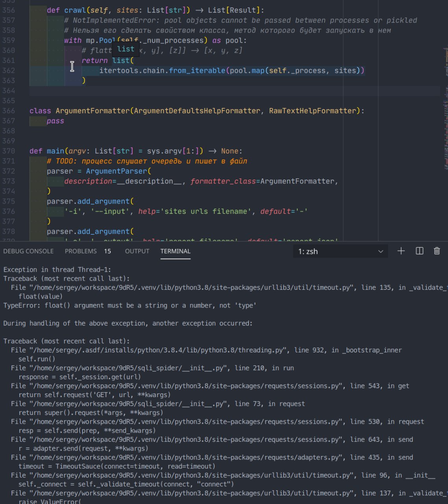The image size is (448, 504).
Task: Click the first 'add_argument' call on line 375
Action: 104,201
